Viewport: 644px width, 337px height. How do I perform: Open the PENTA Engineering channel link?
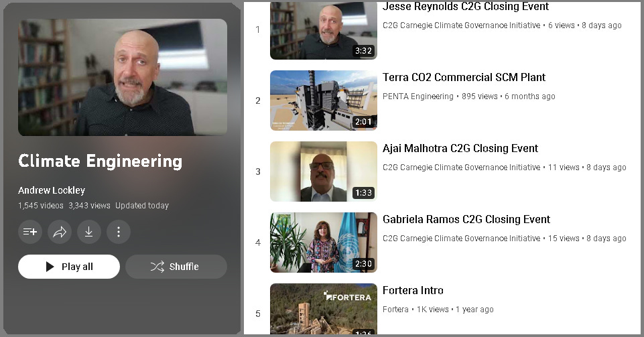pyautogui.click(x=418, y=96)
